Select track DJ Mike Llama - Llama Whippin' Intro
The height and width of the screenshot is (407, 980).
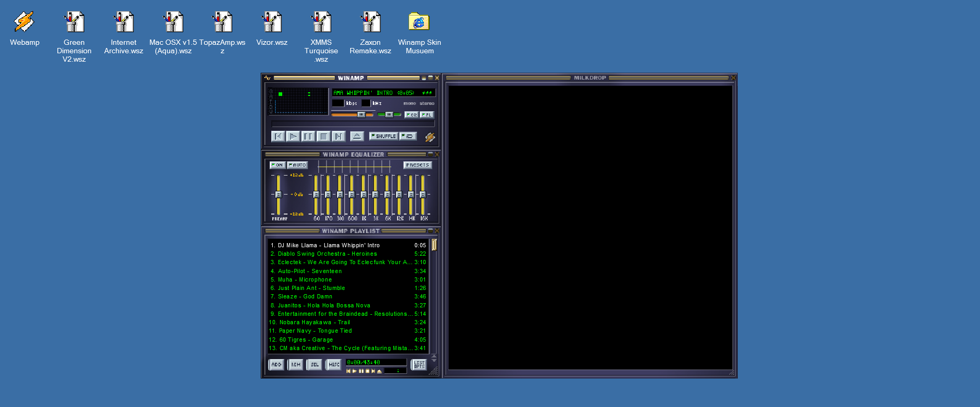[348, 245]
